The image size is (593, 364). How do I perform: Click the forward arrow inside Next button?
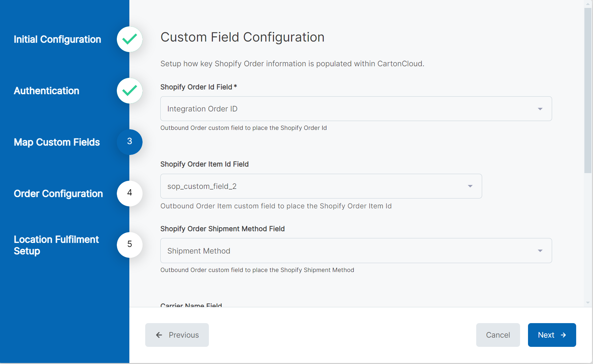564,335
